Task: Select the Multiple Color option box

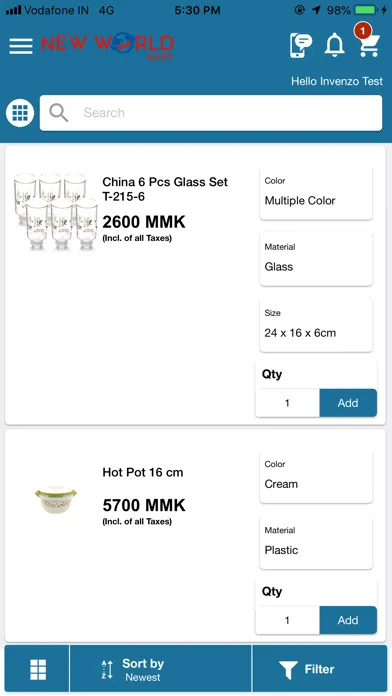Action: click(316, 194)
